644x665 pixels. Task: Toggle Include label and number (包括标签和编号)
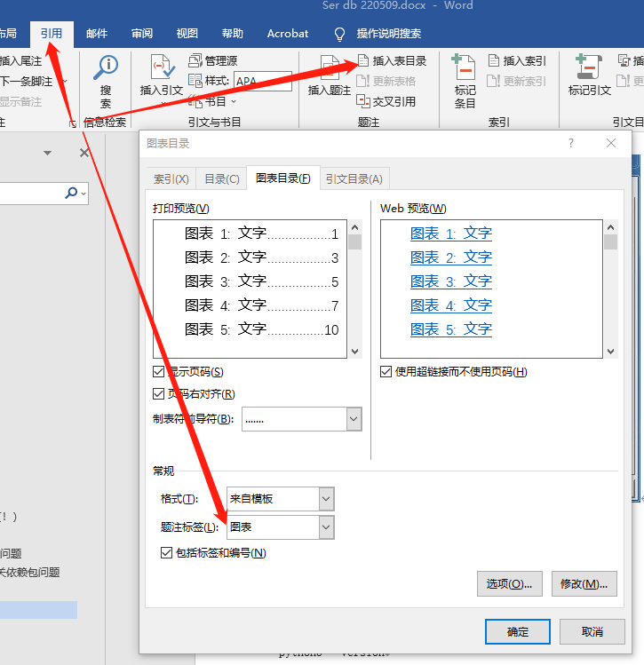pos(166,552)
